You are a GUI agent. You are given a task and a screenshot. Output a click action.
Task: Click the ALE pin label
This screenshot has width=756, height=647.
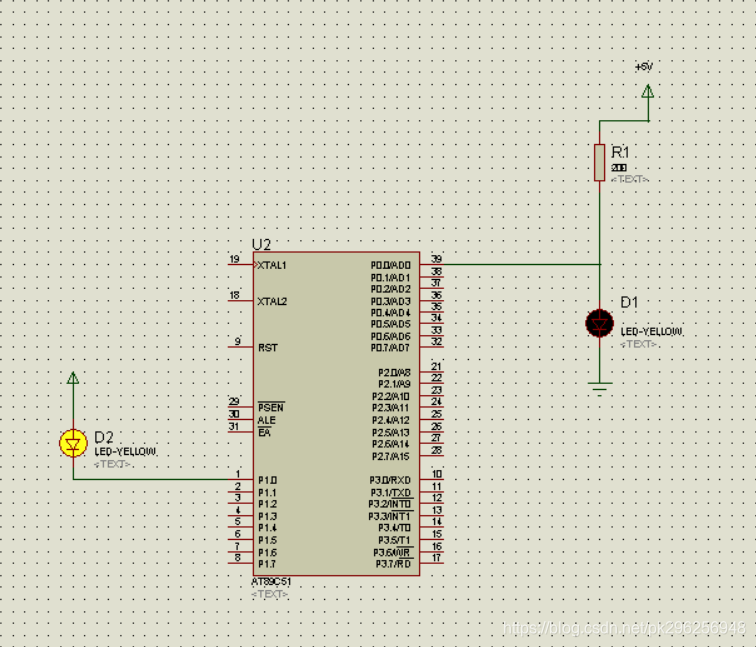pos(266,420)
